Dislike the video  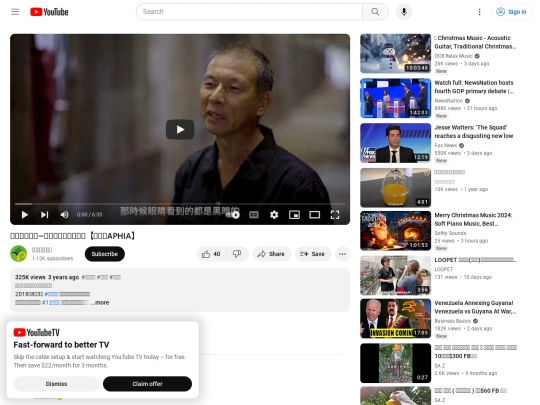(237, 254)
